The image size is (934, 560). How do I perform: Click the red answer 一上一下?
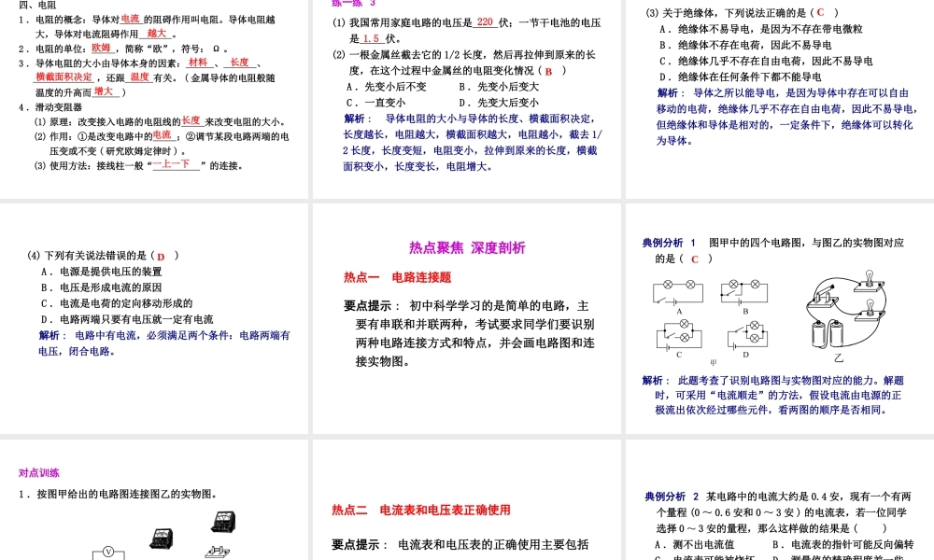(x=172, y=164)
